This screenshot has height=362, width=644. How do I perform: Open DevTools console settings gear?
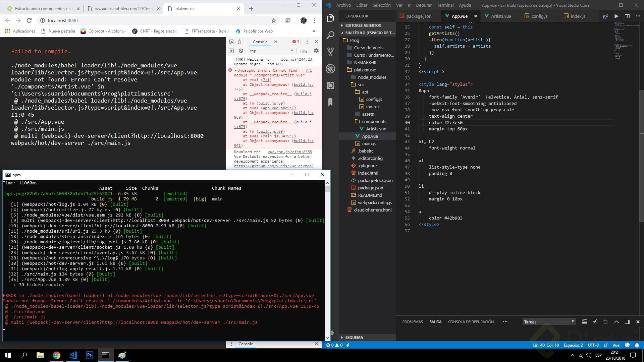click(316, 51)
